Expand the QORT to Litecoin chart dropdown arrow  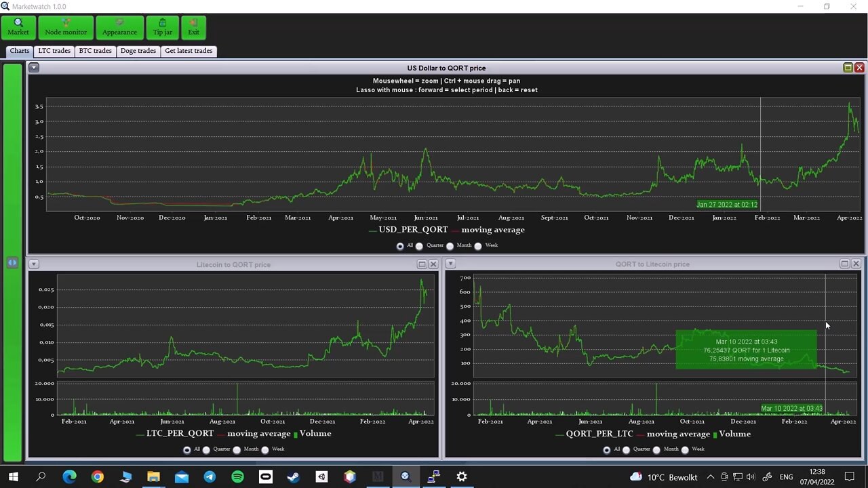point(450,264)
